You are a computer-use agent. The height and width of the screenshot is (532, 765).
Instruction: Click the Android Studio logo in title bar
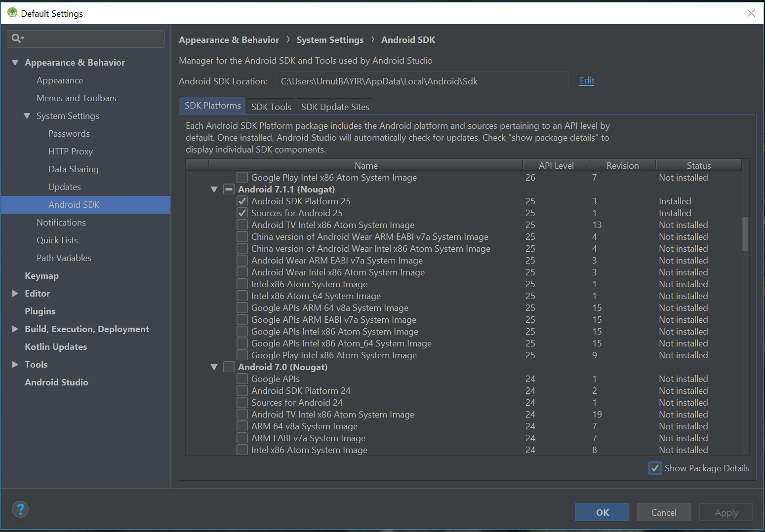12,13
